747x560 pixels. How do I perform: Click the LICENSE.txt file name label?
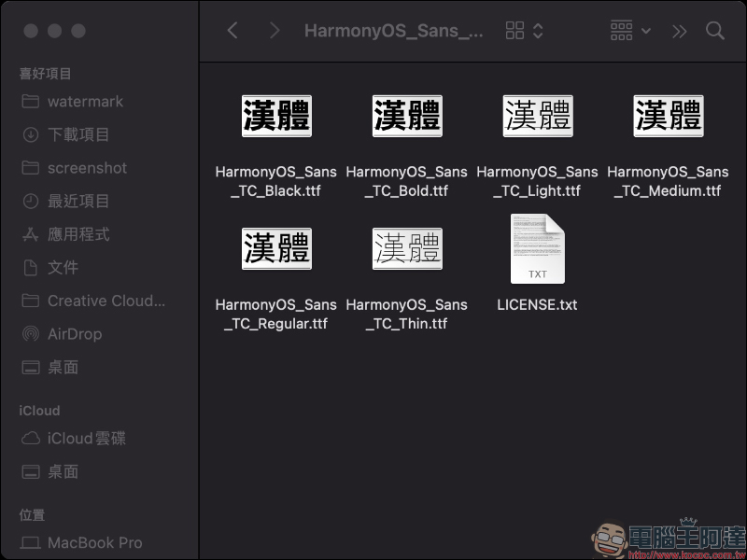(x=537, y=305)
